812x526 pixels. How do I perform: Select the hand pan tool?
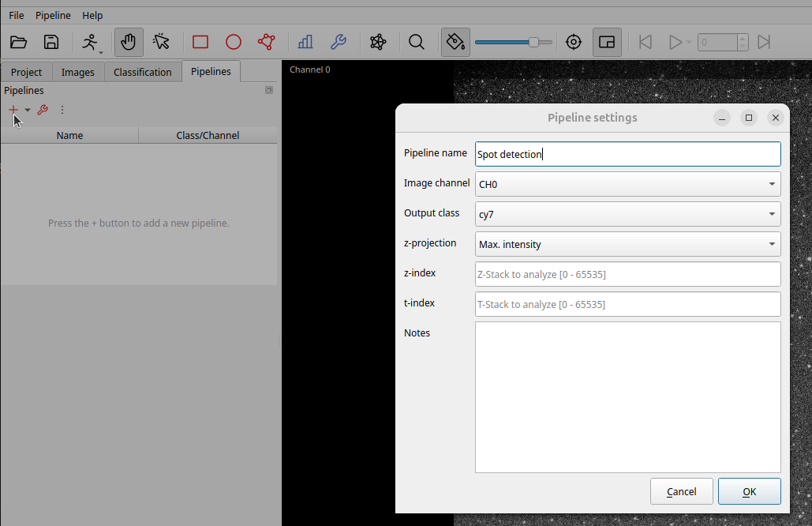click(x=129, y=43)
